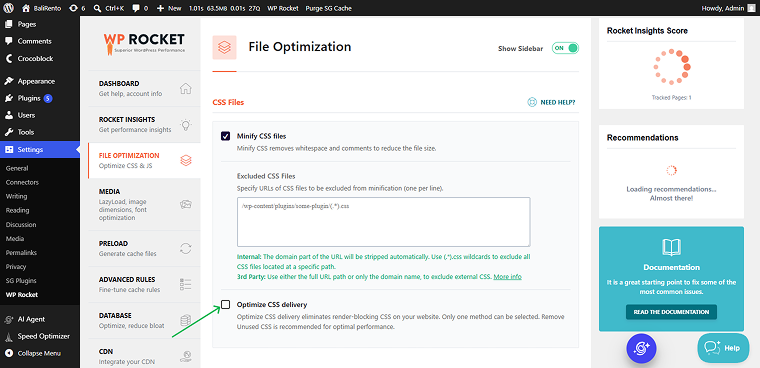Image resolution: width=760 pixels, height=368 pixels.
Task: Click the Need Help lifebuoy icon
Action: (532, 102)
